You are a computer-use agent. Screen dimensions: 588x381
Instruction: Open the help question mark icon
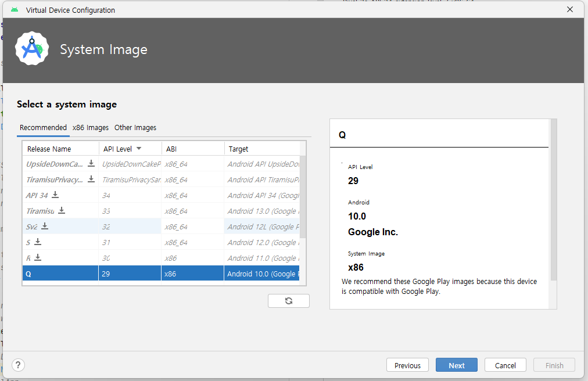point(18,365)
